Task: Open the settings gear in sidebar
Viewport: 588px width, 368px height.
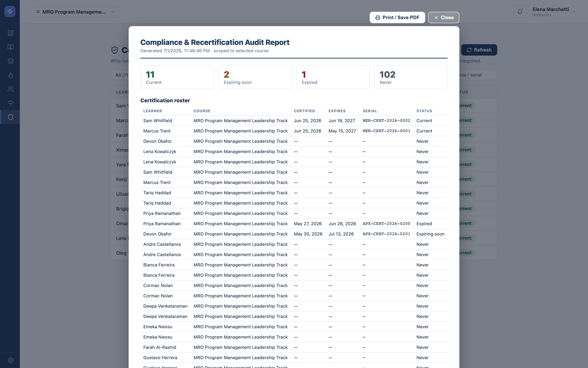Action: (x=10, y=360)
